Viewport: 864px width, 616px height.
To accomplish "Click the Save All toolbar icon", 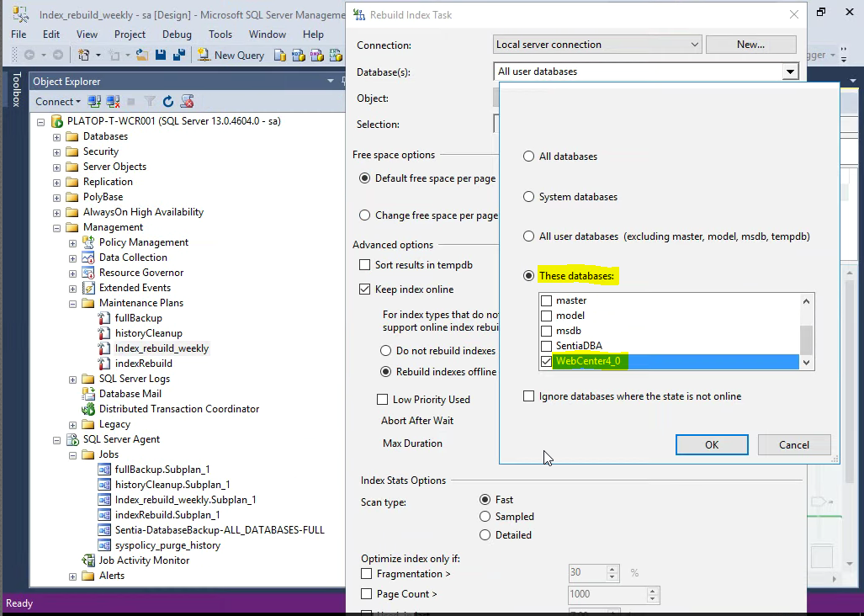I will click(x=178, y=55).
